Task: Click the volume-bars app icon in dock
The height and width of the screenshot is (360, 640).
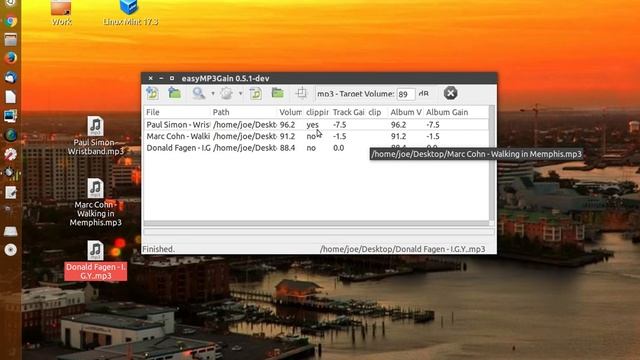Action: (11, 173)
